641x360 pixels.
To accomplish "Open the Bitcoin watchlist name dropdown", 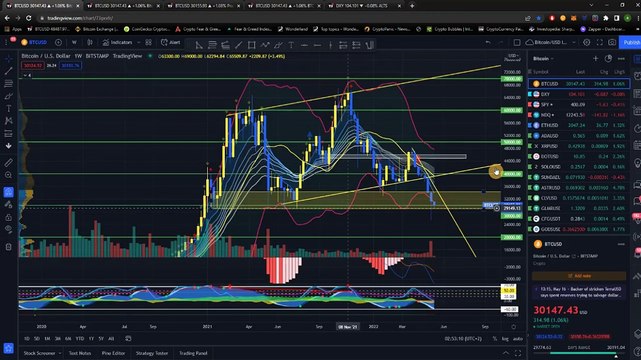I will pyautogui.click(x=543, y=58).
